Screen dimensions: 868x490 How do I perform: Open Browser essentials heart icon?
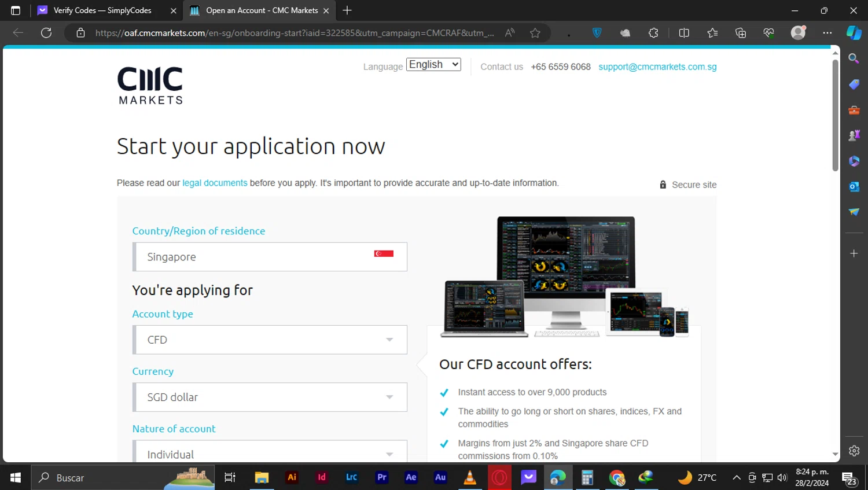click(769, 32)
